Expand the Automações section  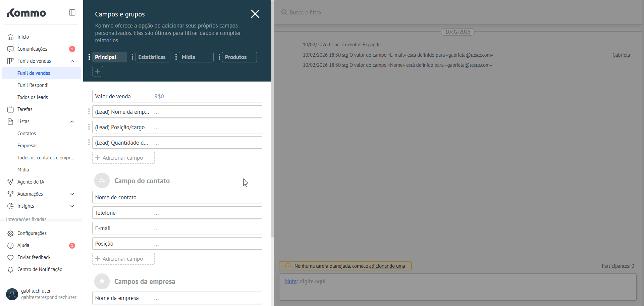[72, 194]
